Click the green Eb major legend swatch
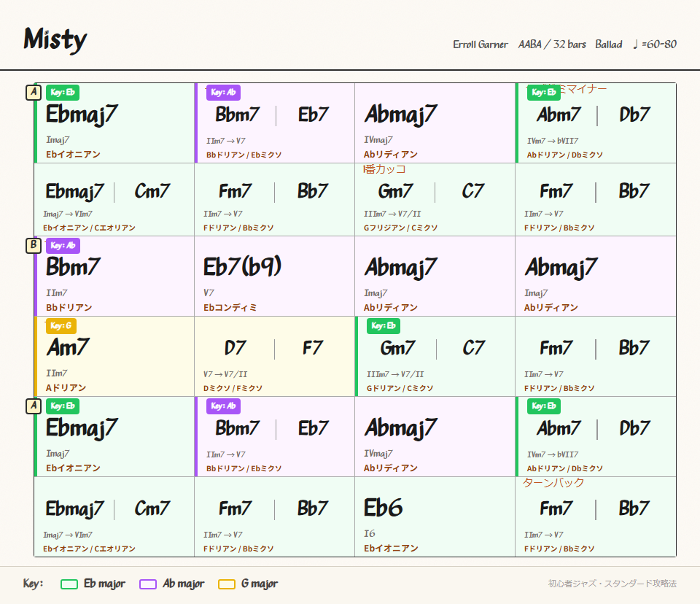Image resolution: width=700 pixels, height=604 pixels. [69, 584]
